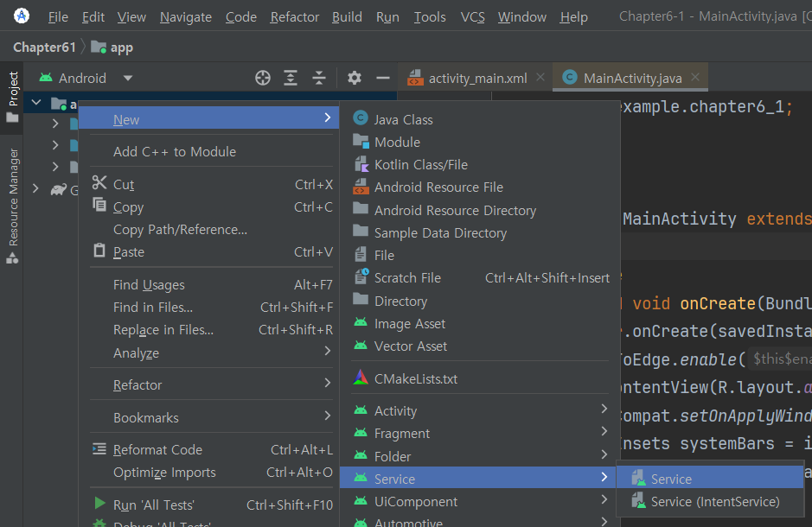Click the Service (IntentService) file icon
This screenshot has width=812, height=527.
click(x=638, y=500)
